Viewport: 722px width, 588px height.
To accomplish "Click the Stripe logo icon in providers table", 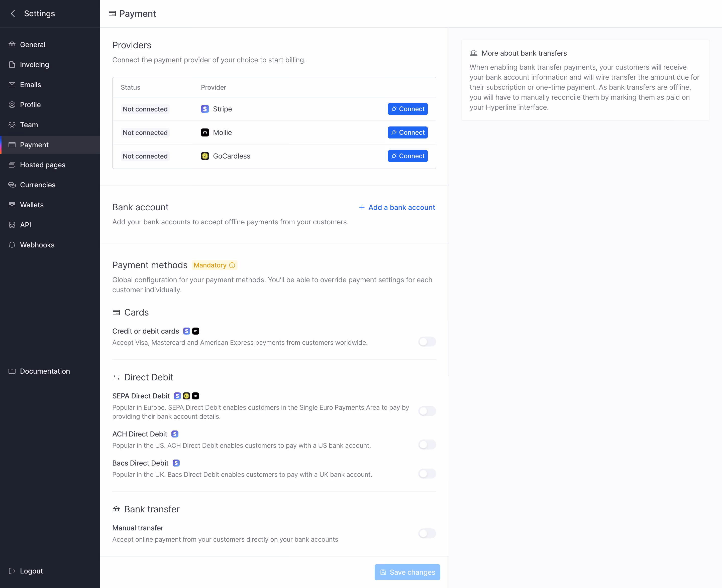I will [x=205, y=109].
